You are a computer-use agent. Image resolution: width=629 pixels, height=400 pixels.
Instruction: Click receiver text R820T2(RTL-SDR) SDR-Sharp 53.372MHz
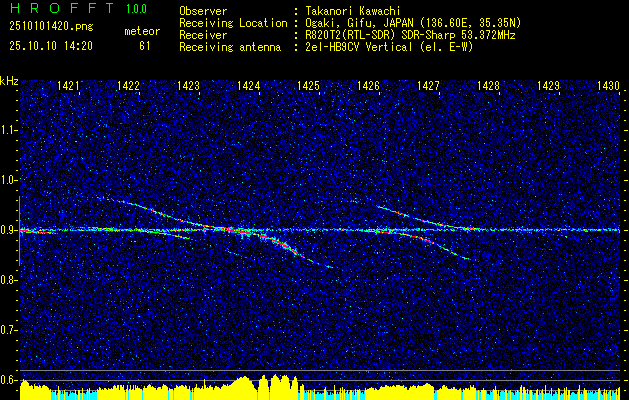pos(410,35)
